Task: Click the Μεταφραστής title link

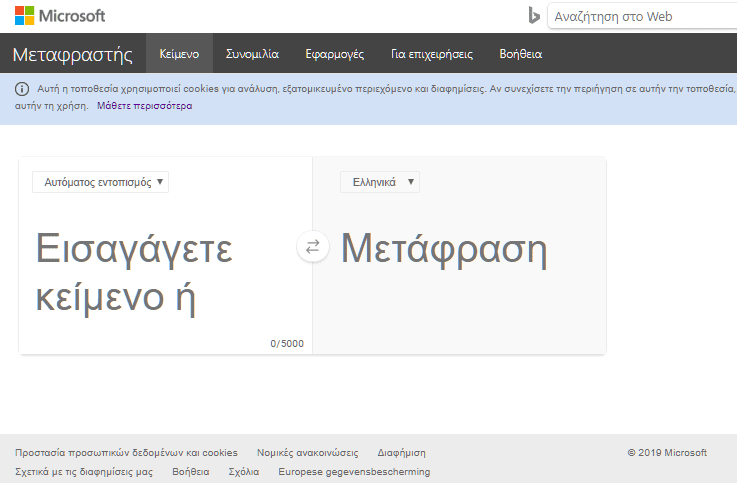Action: click(73, 55)
